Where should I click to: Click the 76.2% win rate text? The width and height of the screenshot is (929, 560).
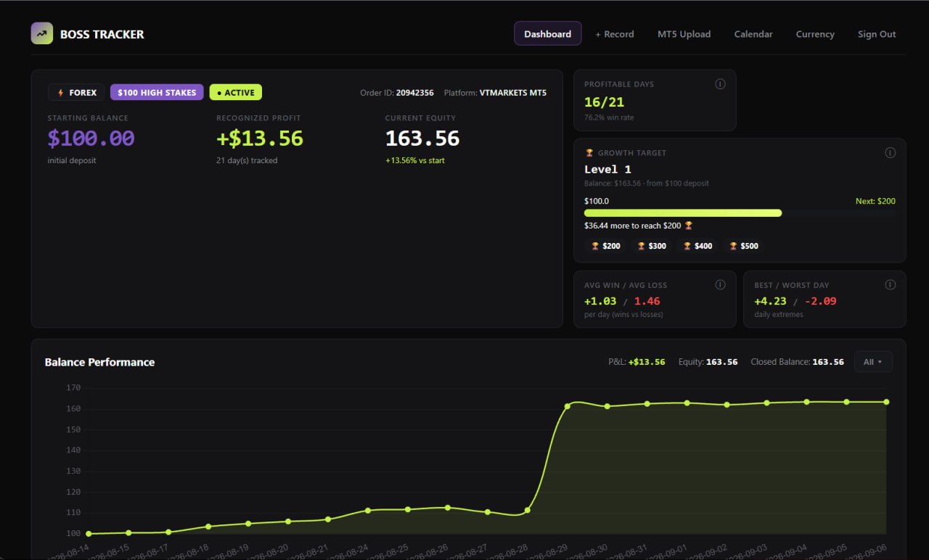609,118
